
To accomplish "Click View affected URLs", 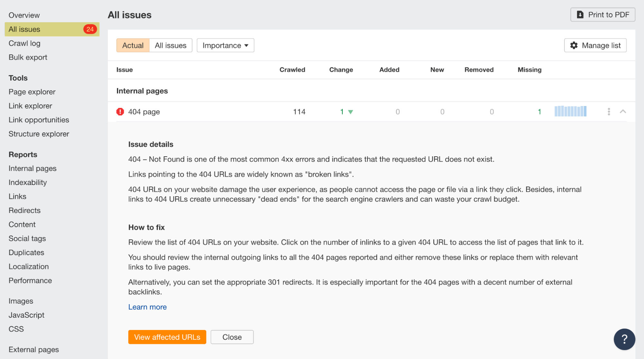I will (x=167, y=337).
